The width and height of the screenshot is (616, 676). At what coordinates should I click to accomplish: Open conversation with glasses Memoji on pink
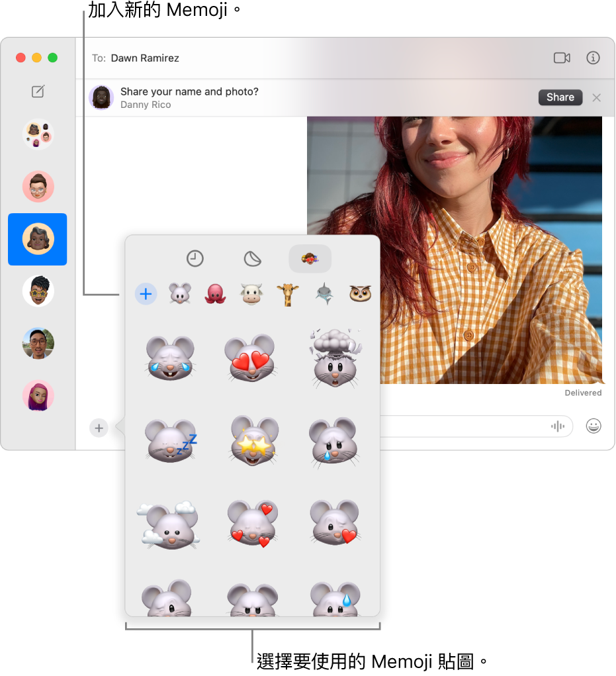[38, 186]
